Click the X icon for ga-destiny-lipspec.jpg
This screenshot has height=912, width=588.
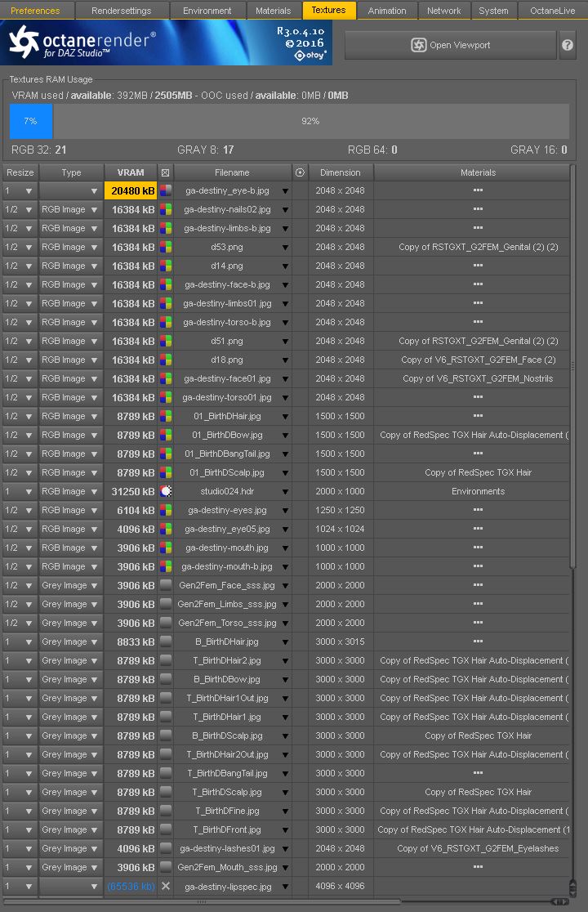[166, 887]
